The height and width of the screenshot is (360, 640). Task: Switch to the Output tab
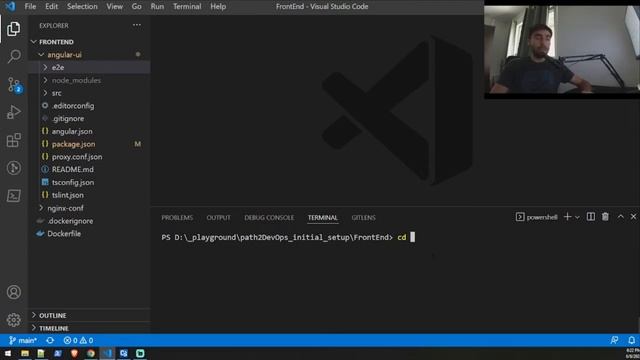tap(218, 218)
